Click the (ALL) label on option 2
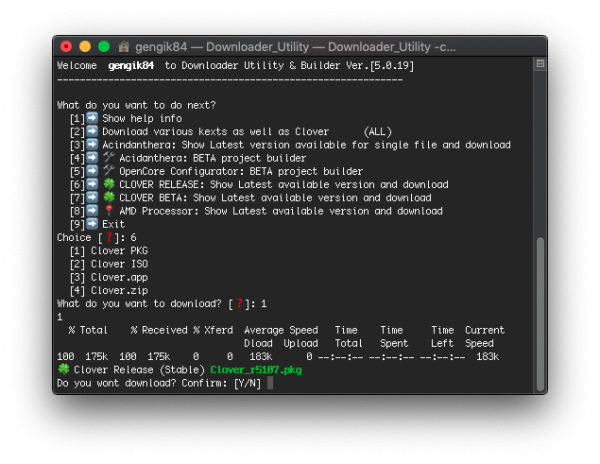This screenshot has height=464, width=600. click(x=378, y=132)
